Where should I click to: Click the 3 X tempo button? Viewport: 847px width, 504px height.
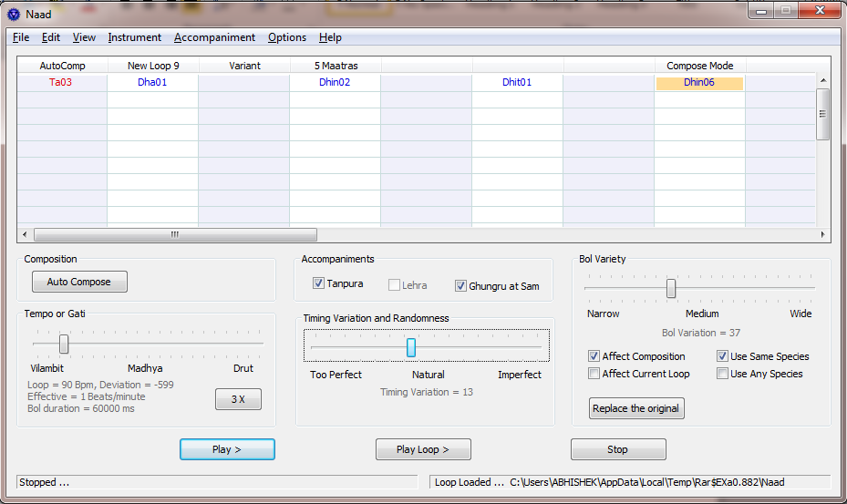(238, 399)
